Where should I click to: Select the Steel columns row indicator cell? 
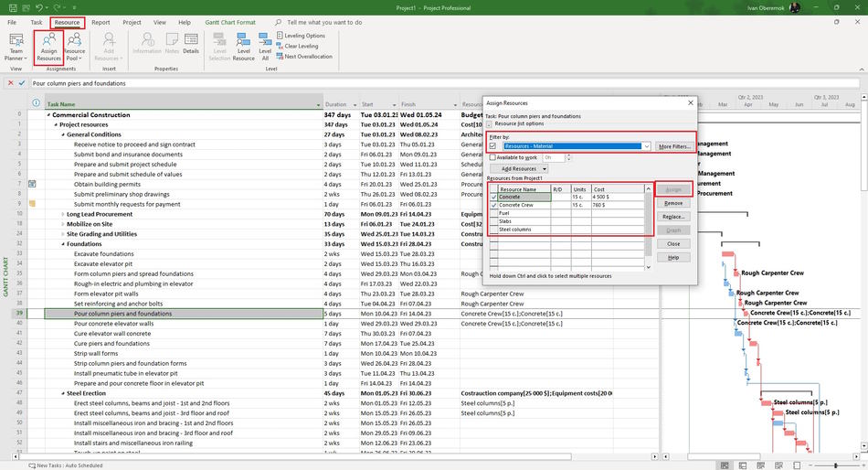click(493, 230)
